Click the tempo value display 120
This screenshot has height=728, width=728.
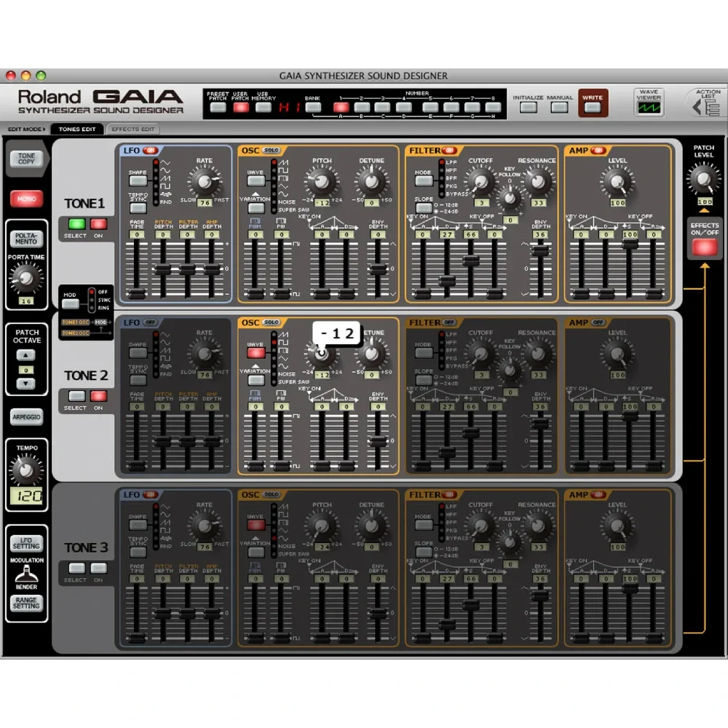point(27,496)
